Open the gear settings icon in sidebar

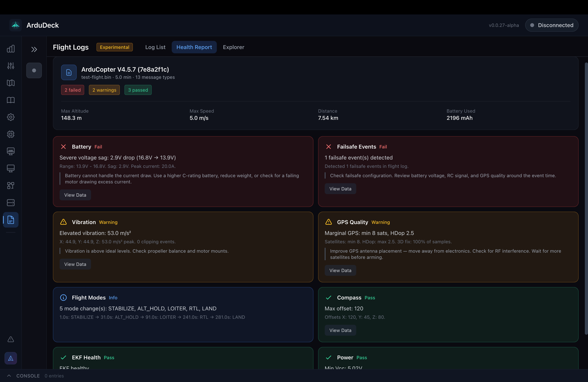pyautogui.click(x=11, y=117)
